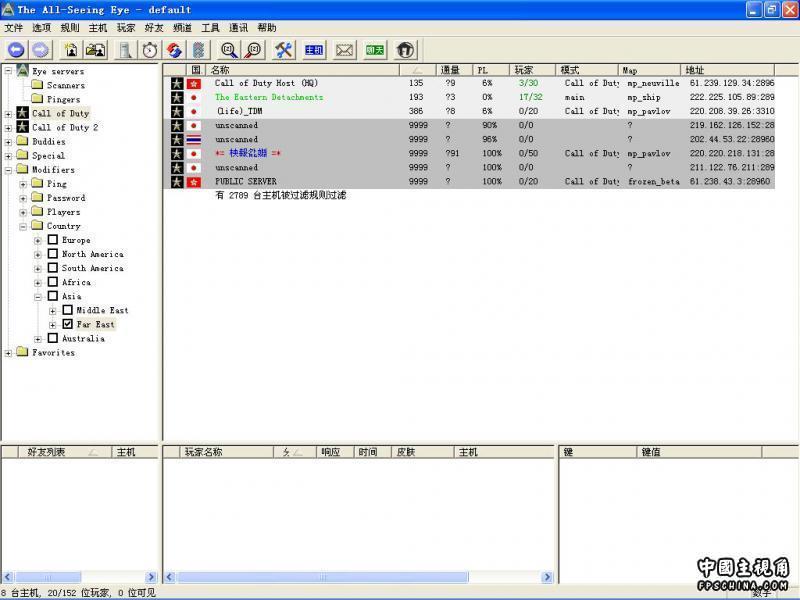Expand the Favorites folder node
The image size is (800, 600).
click(x=8, y=353)
